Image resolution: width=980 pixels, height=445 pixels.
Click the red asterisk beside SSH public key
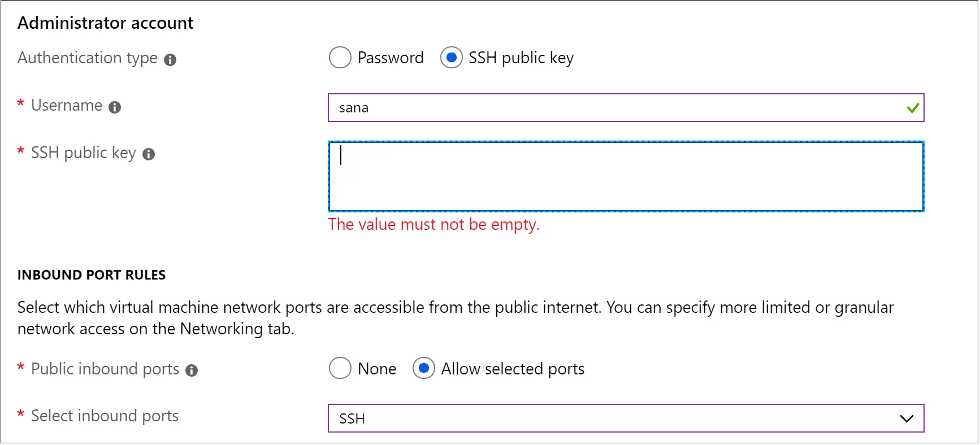pyautogui.click(x=20, y=149)
